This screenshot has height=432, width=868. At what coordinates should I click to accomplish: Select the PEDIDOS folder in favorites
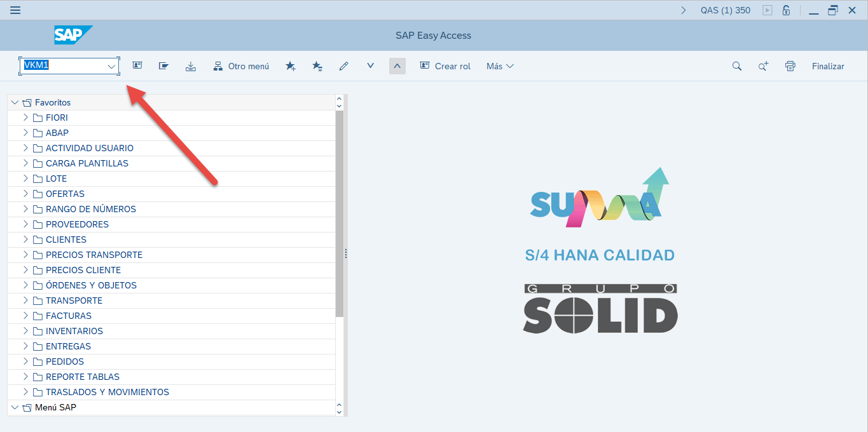[x=64, y=361]
